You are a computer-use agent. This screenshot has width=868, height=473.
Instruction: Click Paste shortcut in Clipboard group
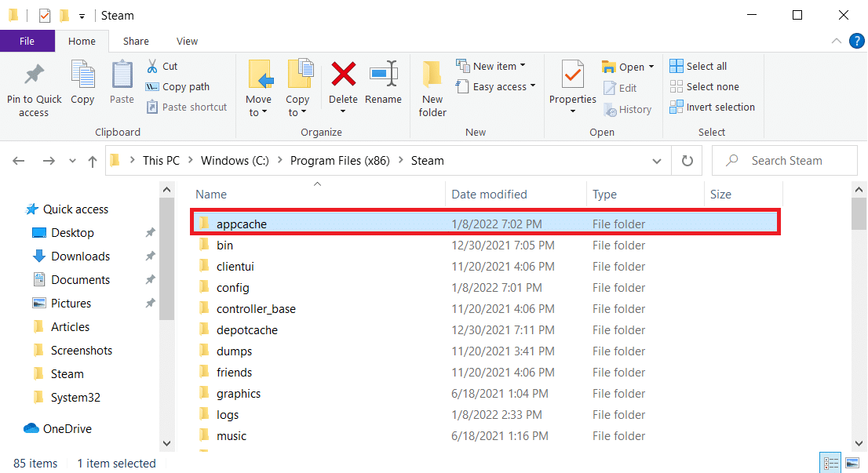(187, 107)
